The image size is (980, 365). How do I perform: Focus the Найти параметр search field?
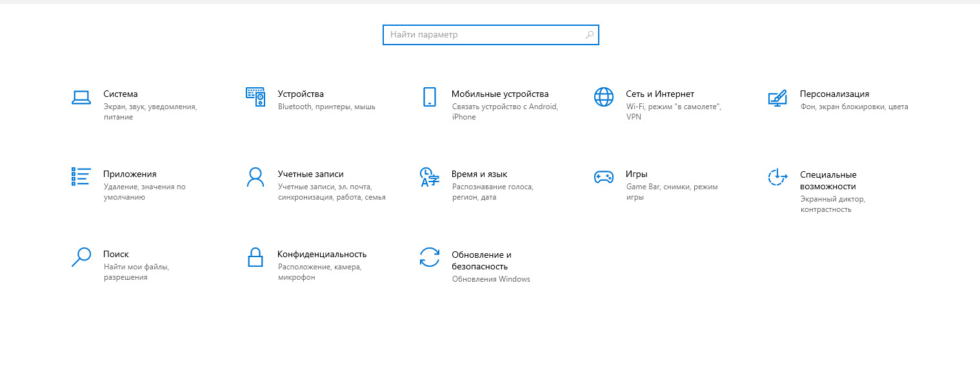[x=484, y=35]
